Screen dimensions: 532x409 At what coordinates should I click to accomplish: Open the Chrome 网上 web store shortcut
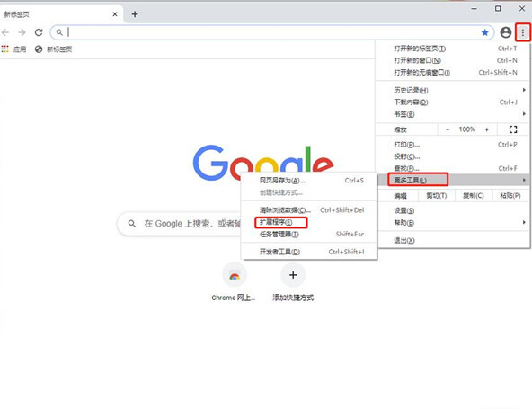234,282
